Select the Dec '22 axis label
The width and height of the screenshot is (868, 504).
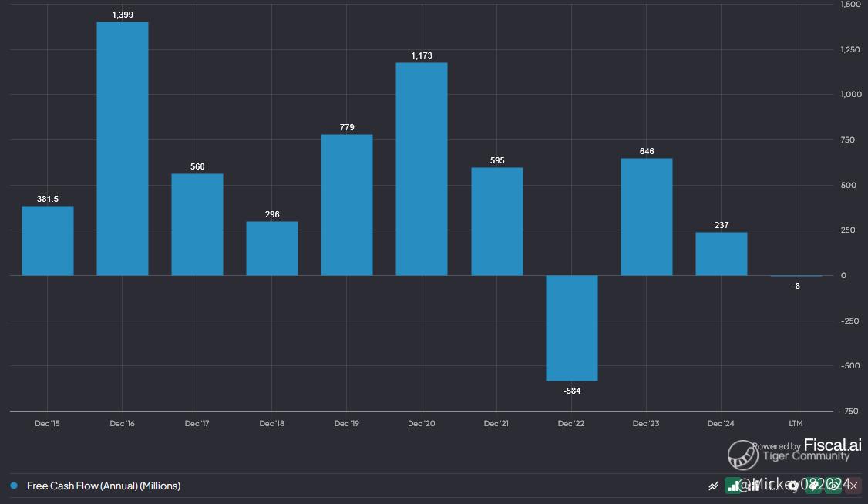(570, 423)
